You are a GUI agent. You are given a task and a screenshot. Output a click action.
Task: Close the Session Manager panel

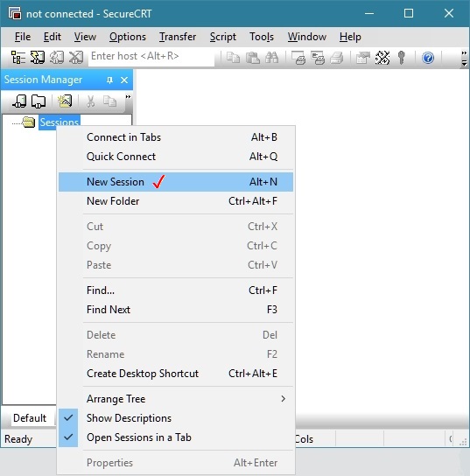(x=124, y=80)
